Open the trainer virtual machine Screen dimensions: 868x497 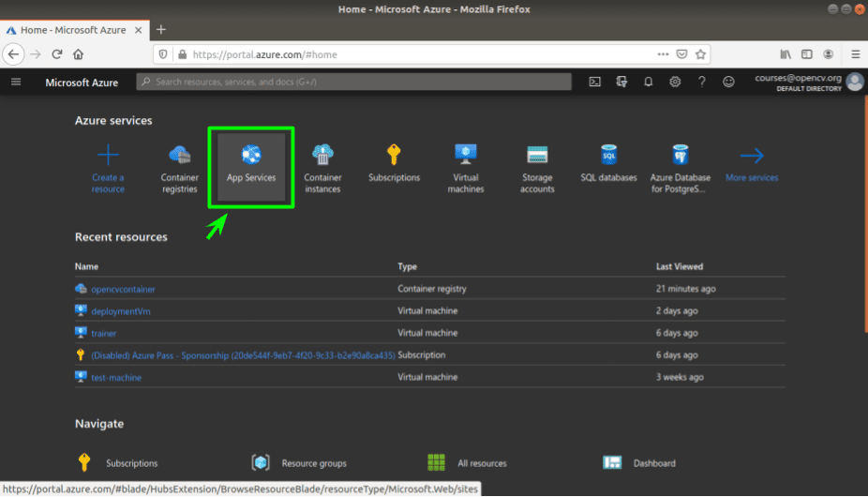tap(103, 334)
